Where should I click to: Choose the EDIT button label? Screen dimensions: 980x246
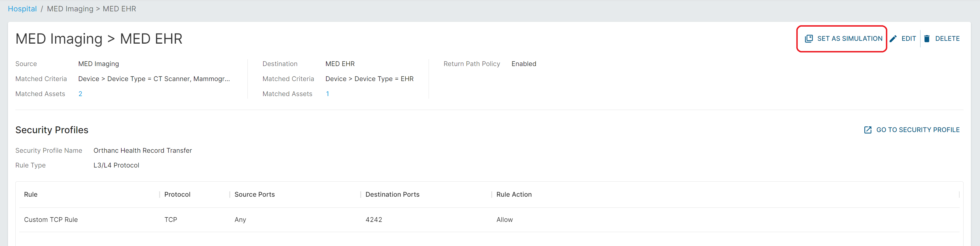[909, 38]
